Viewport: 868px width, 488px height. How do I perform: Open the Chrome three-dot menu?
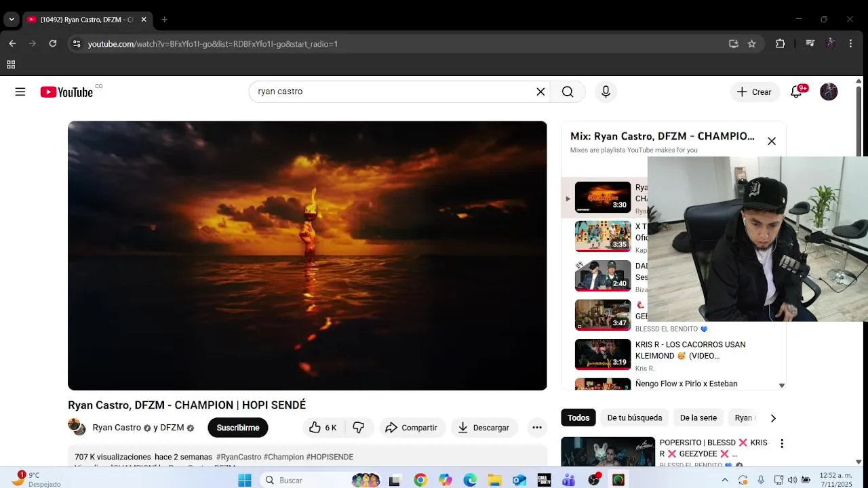[850, 43]
